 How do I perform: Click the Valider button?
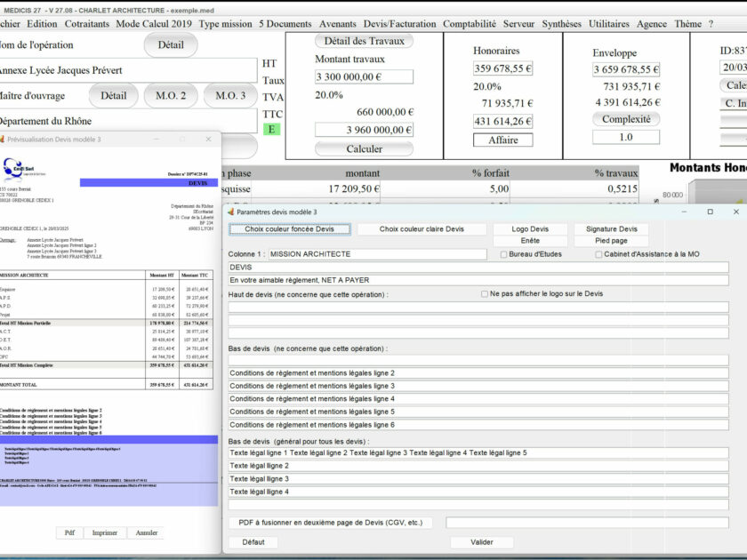(482, 542)
